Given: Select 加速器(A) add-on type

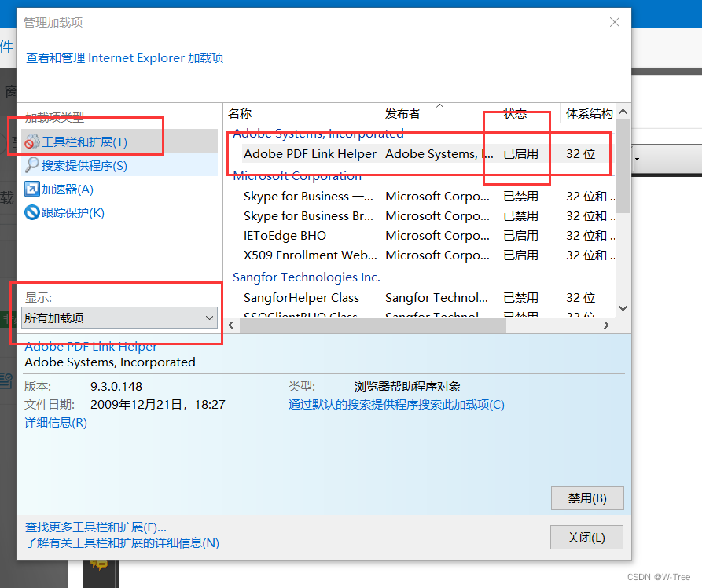Looking at the screenshot, I should (x=119, y=189).
